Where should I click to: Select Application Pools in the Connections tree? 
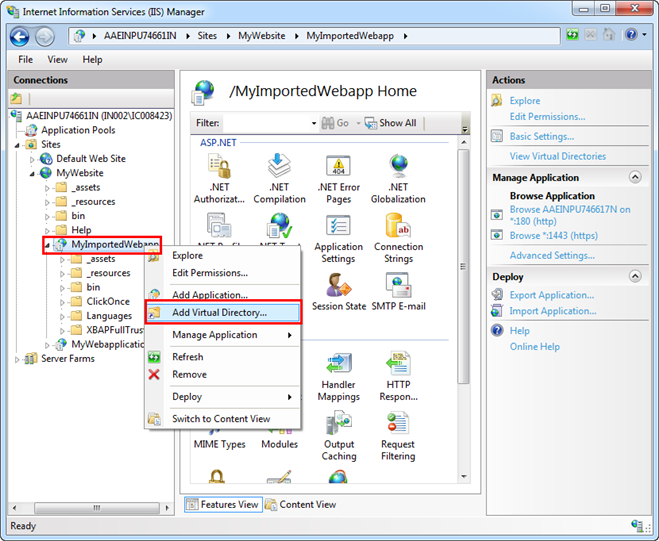(77, 130)
